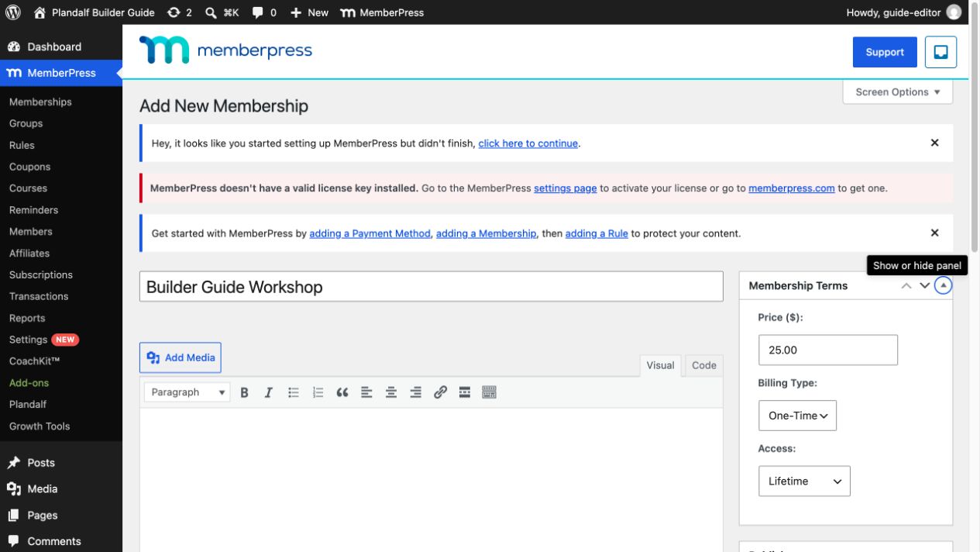Go to Rules in sidebar
The width and height of the screenshot is (980, 552).
(x=22, y=145)
